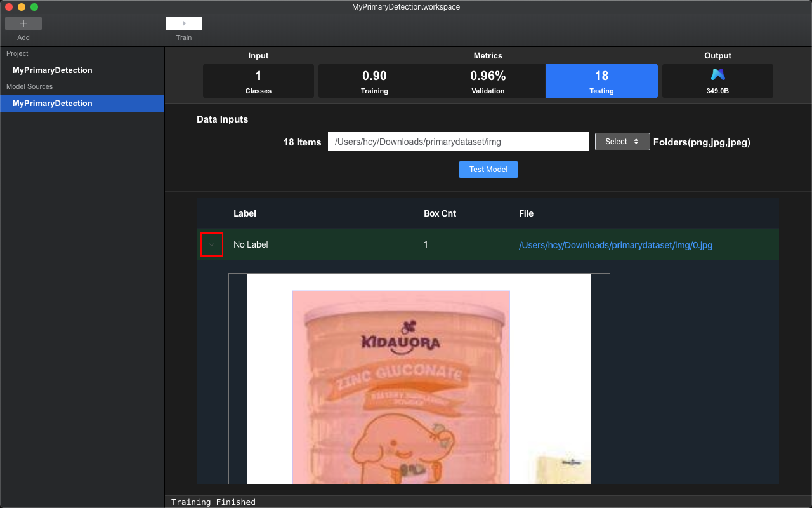Viewport: 812px width, 508px height.
Task: Click the dataset folder path field
Action: (x=458, y=142)
